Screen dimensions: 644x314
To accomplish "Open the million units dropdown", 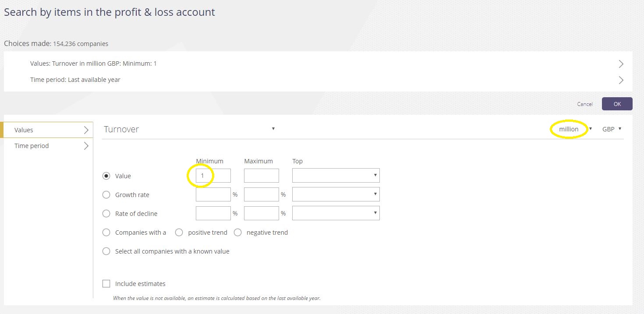I will pos(575,129).
